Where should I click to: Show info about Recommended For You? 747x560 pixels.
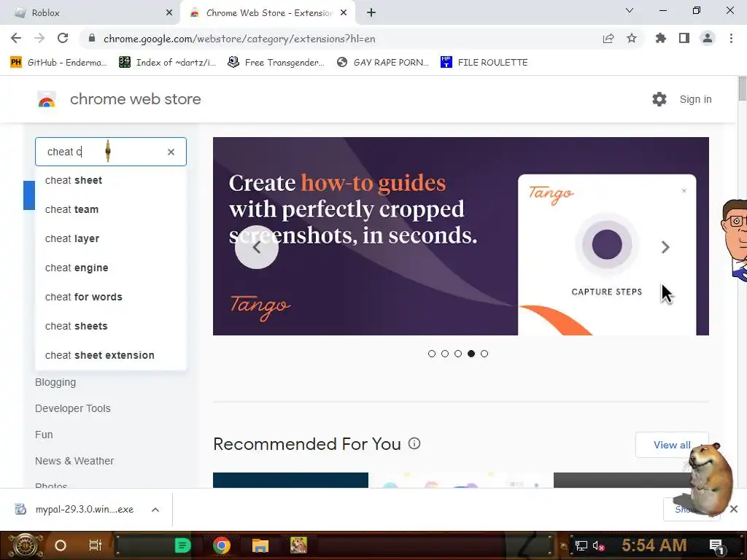pos(414,444)
